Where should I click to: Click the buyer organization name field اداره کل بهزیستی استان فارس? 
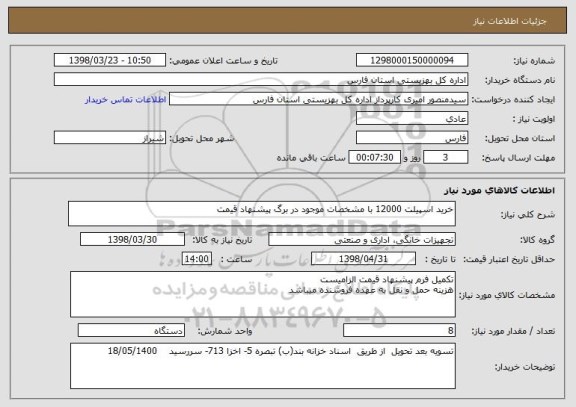261,80
